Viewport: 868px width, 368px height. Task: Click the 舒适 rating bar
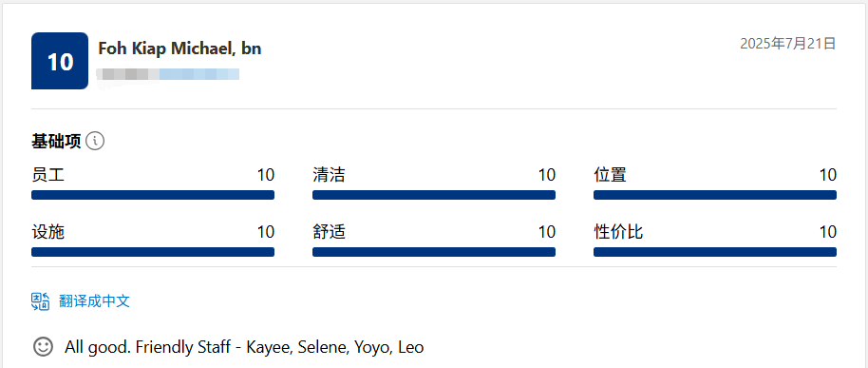coord(434,252)
